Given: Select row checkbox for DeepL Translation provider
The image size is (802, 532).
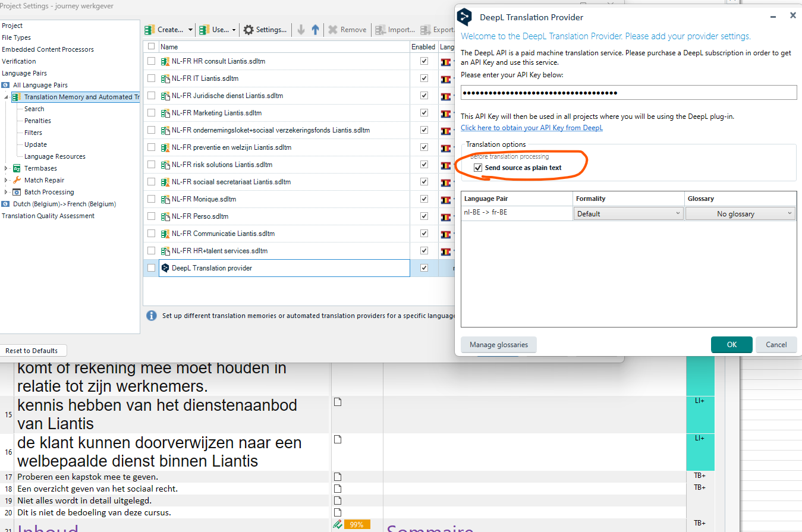Looking at the screenshot, I should coord(151,268).
